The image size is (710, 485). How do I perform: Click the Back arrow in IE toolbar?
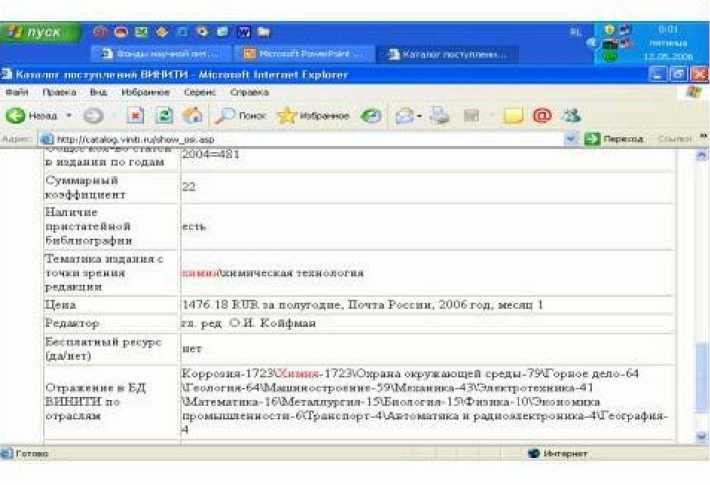click(16, 115)
